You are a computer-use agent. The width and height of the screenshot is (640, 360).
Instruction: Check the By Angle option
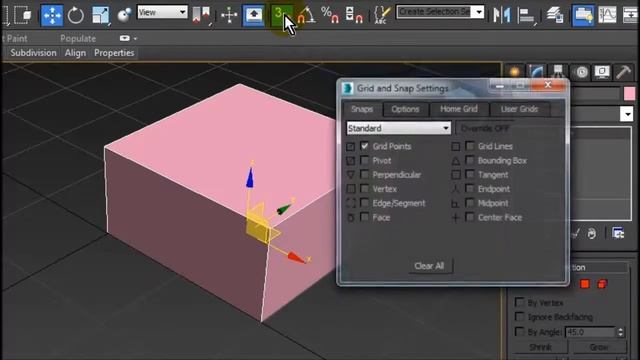(x=519, y=331)
